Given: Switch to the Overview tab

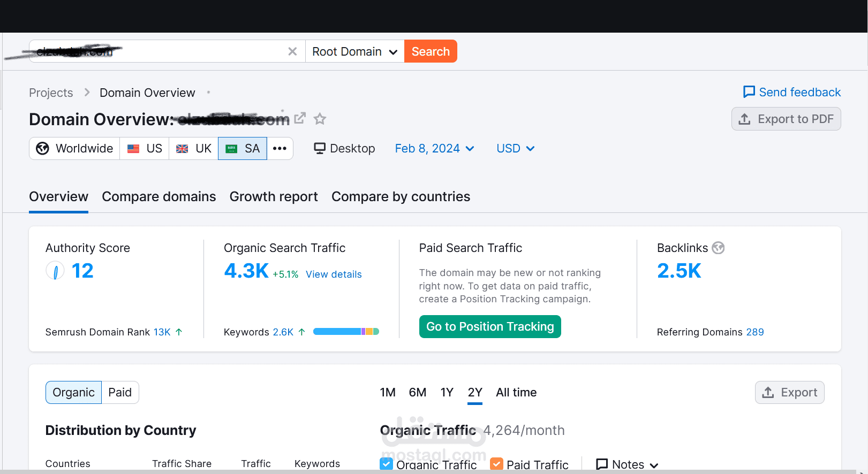Looking at the screenshot, I should pos(58,197).
